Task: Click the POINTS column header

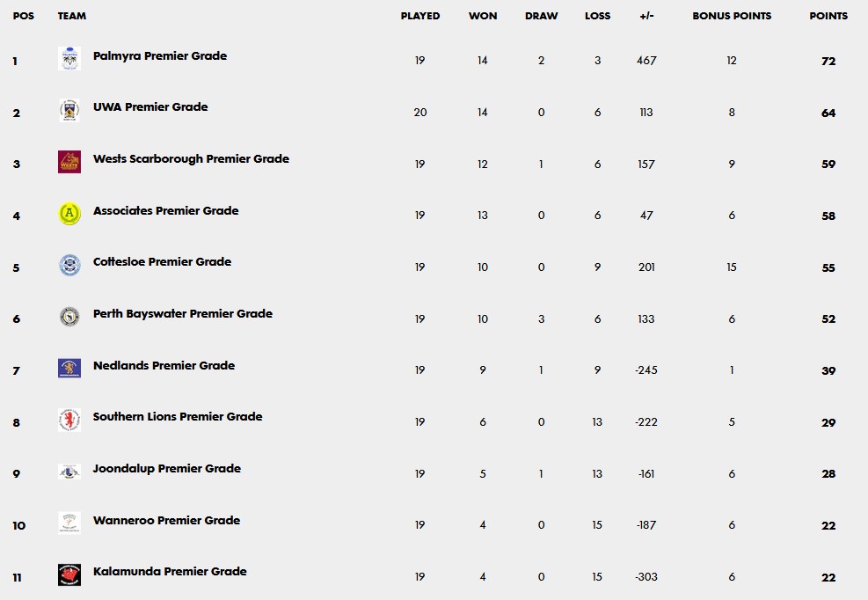Action: [828, 16]
